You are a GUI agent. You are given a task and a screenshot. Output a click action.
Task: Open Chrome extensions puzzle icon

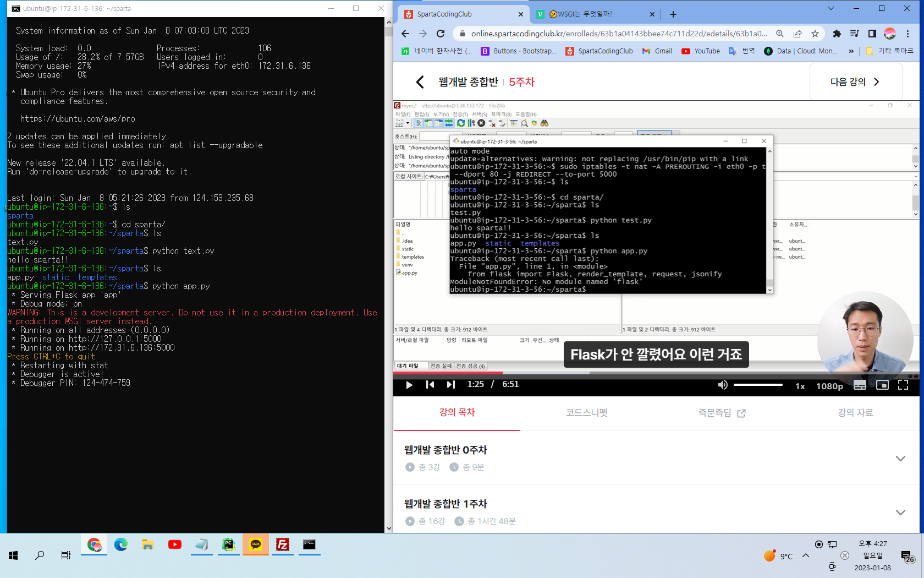point(837,34)
